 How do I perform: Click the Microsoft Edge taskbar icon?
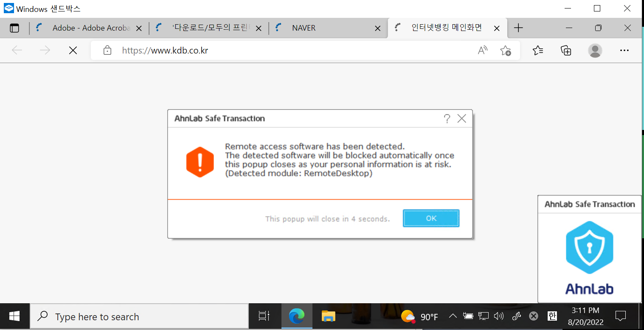click(x=297, y=316)
